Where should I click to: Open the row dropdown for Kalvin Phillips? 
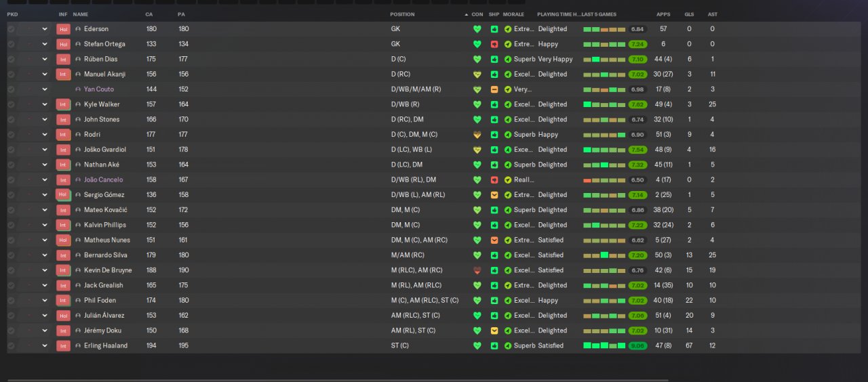click(45, 225)
